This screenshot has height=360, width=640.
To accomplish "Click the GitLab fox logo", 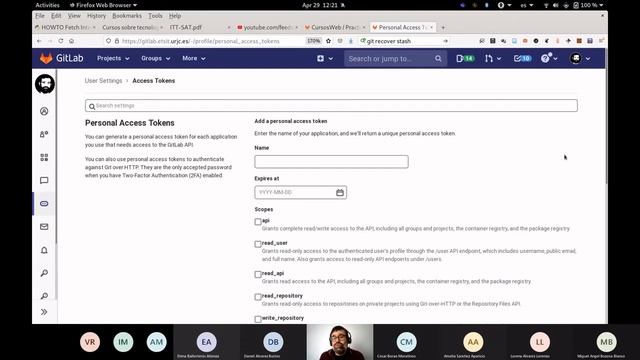I will [x=46, y=58].
